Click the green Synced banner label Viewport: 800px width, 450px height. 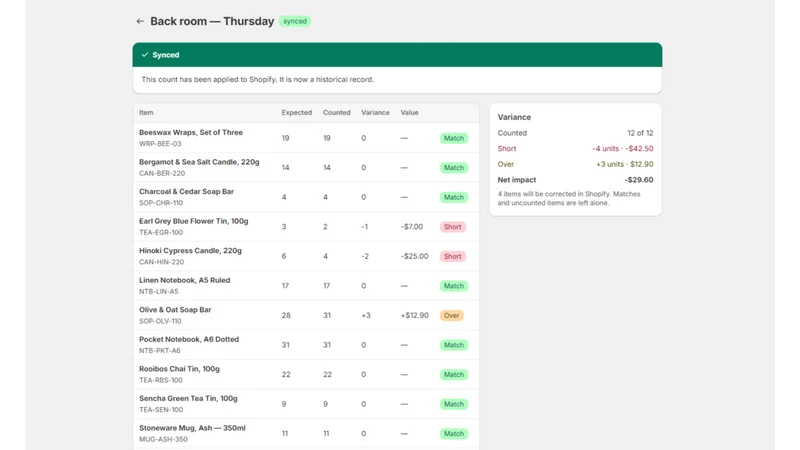coord(166,55)
